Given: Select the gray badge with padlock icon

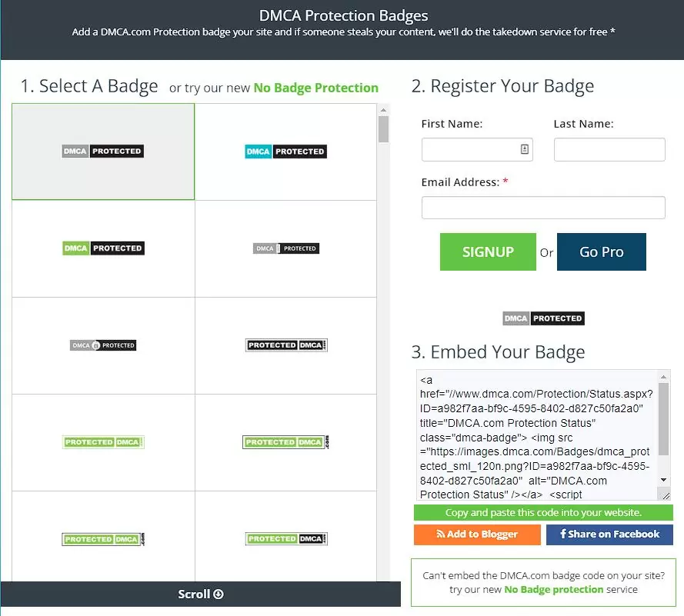Looking at the screenshot, I should point(103,345).
